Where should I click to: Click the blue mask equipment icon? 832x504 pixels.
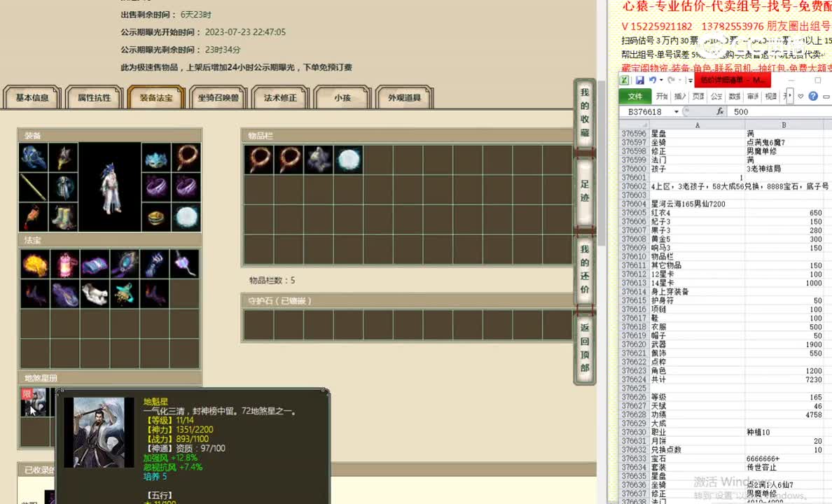(x=157, y=159)
